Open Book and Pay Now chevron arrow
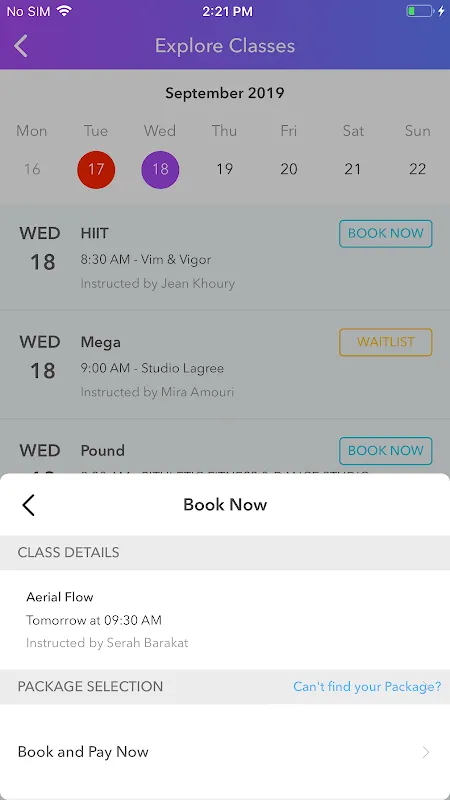450x800 pixels. coord(426,752)
